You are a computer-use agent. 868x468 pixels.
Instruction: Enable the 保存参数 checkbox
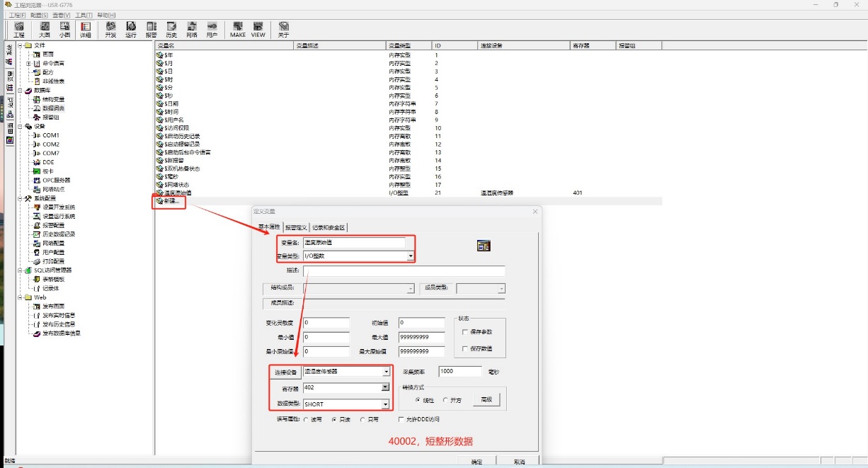click(x=465, y=332)
